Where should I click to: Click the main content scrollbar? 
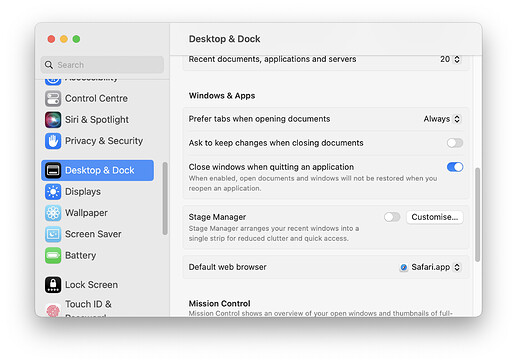pos(478,215)
